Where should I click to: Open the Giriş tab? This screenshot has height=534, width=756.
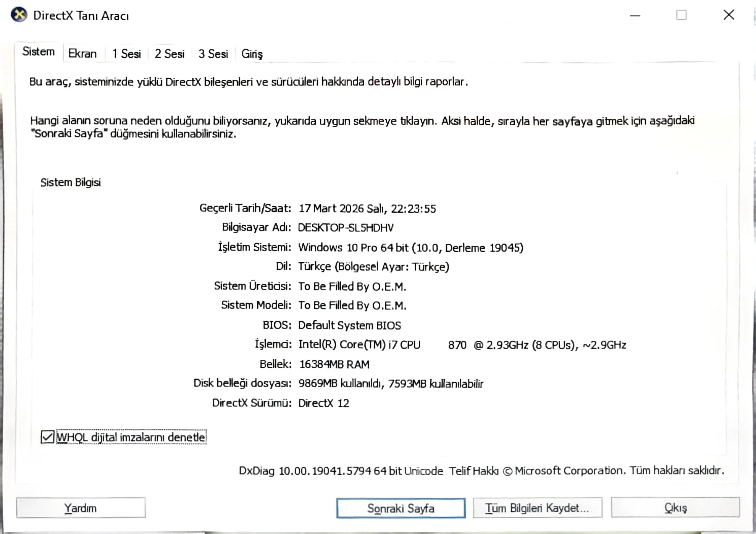[252, 54]
